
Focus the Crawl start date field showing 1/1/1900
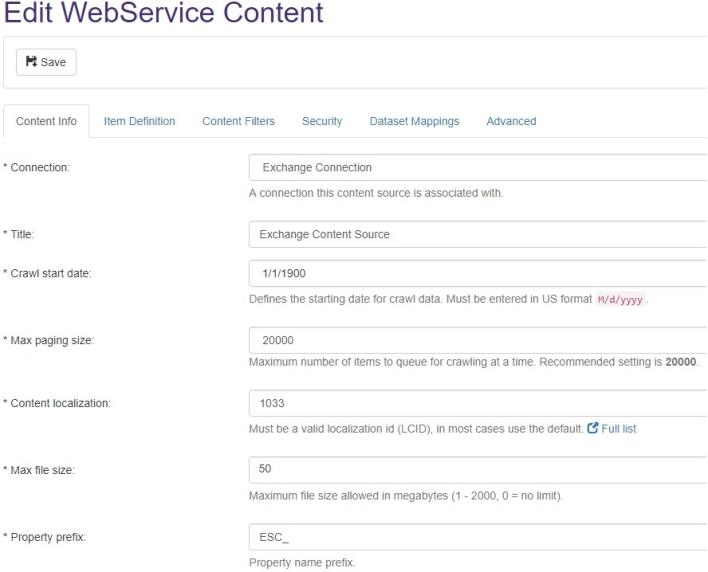[x=477, y=273]
